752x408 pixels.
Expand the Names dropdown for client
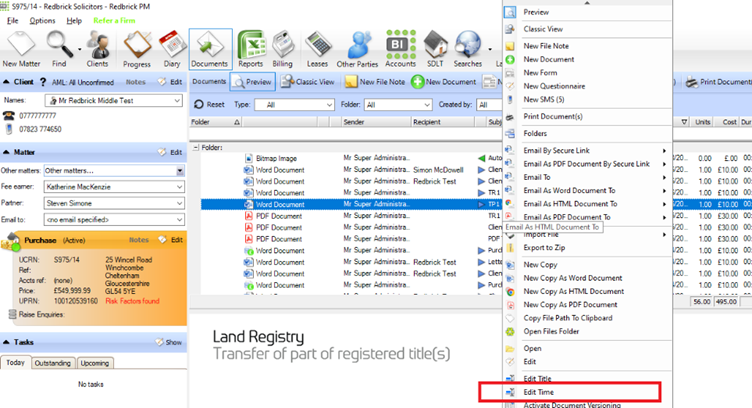tap(177, 101)
